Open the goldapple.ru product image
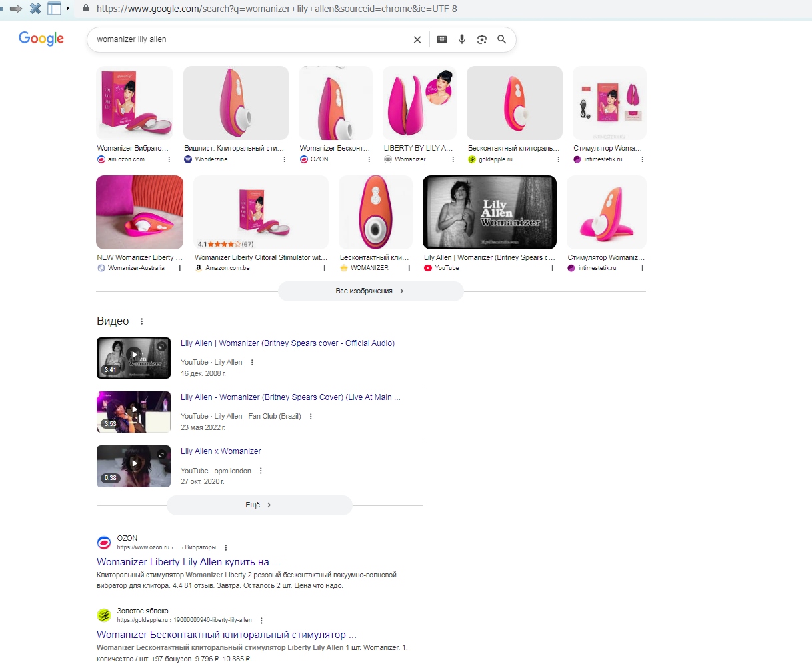Viewport: 812px width, 670px height. pyautogui.click(x=515, y=103)
